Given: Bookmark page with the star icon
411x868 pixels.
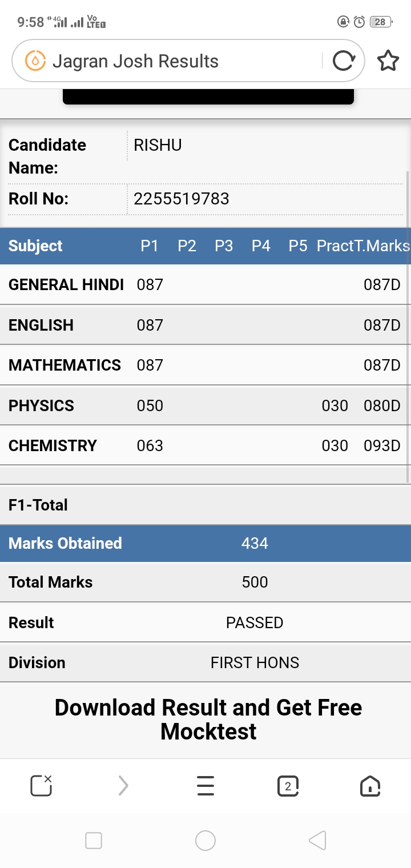Looking at the screenshot, I should [388, 61].
